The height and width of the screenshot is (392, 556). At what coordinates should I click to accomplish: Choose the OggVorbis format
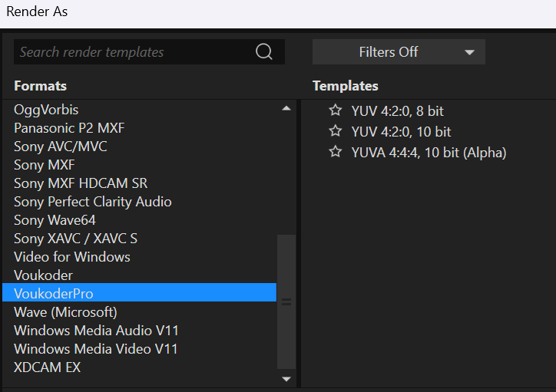(x=46, y=110)
